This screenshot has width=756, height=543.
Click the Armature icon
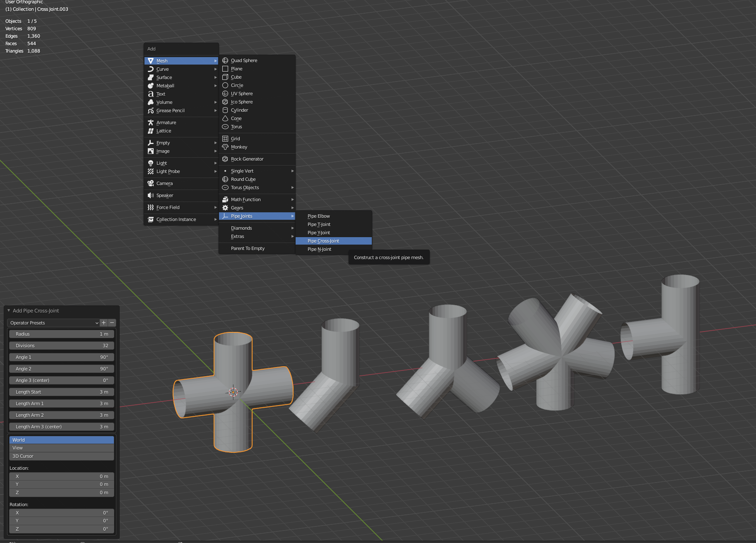click(151, 123)
